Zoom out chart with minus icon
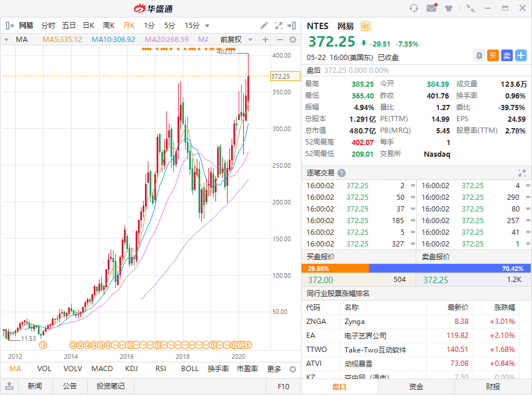532x395 pixels. (x=280, y=40)
